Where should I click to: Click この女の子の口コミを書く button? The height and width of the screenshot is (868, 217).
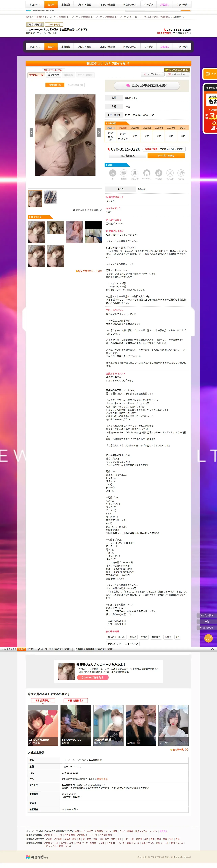click(147, 86)
